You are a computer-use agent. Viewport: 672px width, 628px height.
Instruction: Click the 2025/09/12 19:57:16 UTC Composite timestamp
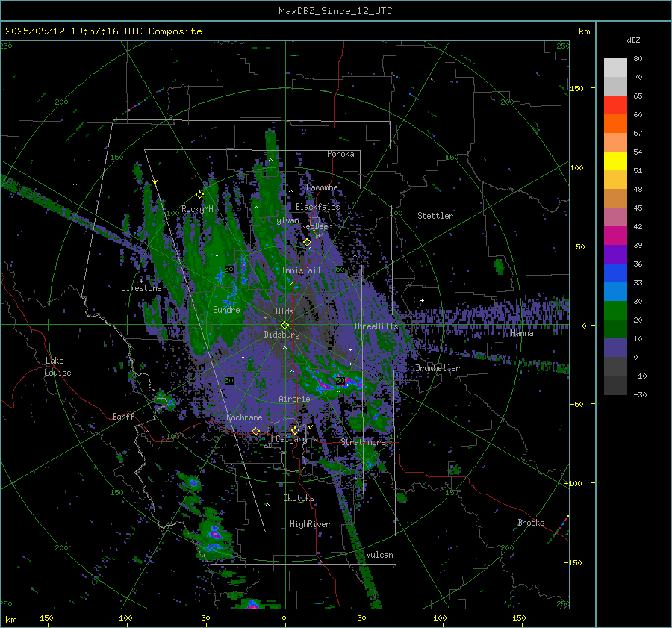pyautogui.click(x=103, y=31)
